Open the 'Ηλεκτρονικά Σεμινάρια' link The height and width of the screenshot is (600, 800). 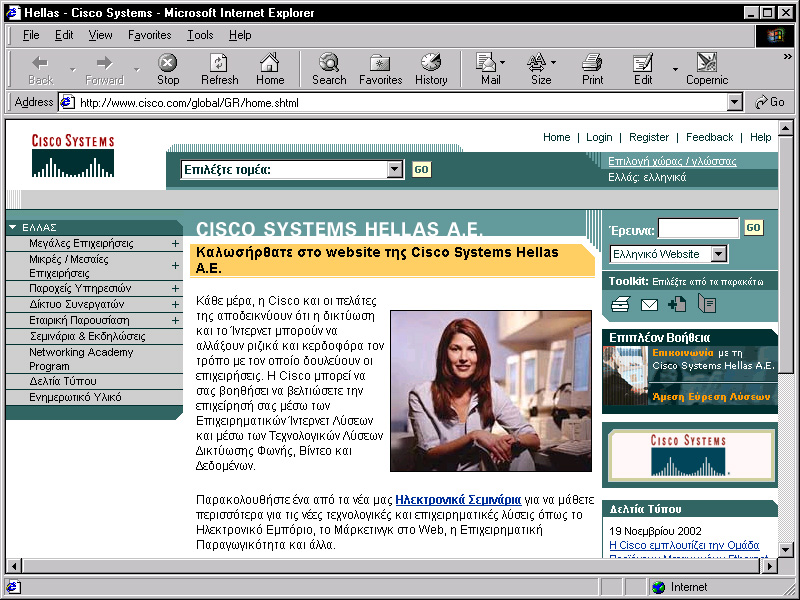[x=458, y=499]
